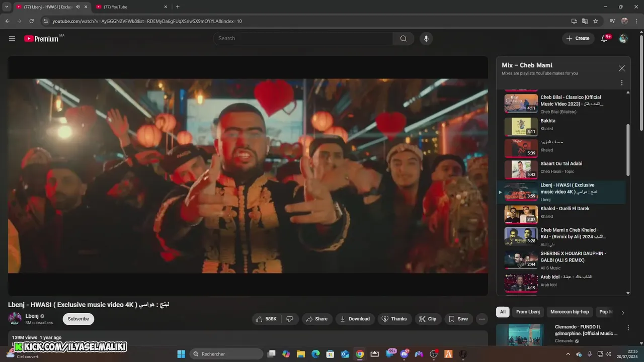Select the currently playing Lbenj - HWASI item
The width and height of the screenshot is (644, 362).
click(x=561, y=192)
